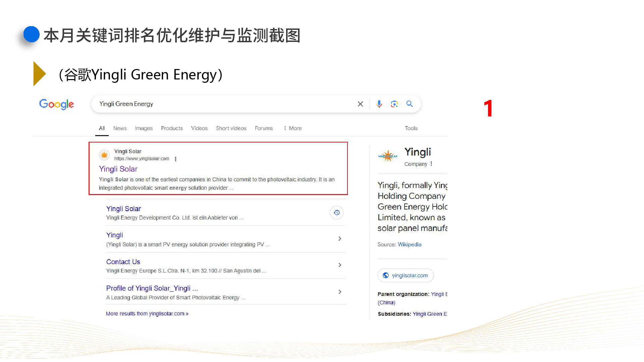Expand the Yingli sitelink chevron
The height and width of the screenshot is (362, 644).
(x=340, y=239)
